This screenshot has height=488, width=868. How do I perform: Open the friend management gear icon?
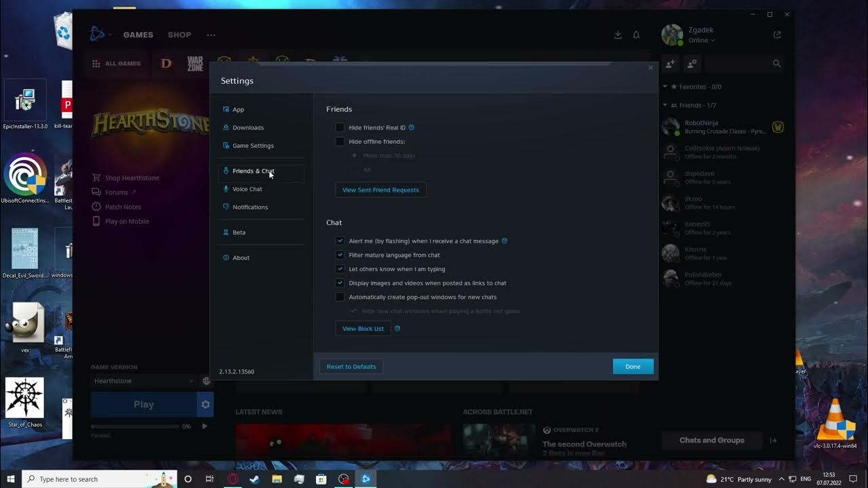pos(692,64)
